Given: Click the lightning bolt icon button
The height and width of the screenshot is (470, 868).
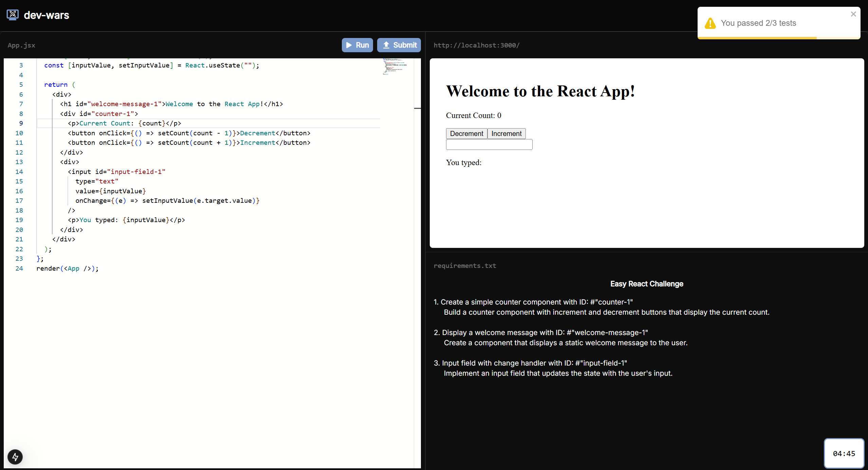Looking at the screenshot, I should pyautogui.click(x=15, y=457).
